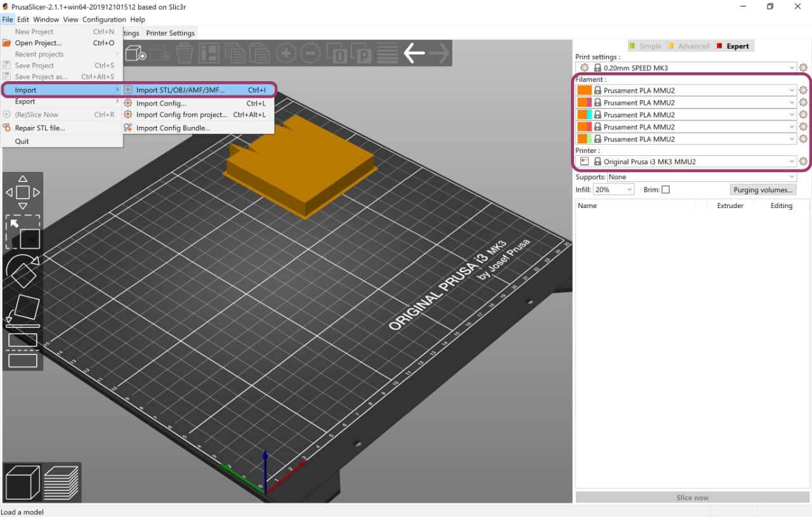812x517 pixels.
Task: Click the Copy toolbar icon
Action: point(235,54)
